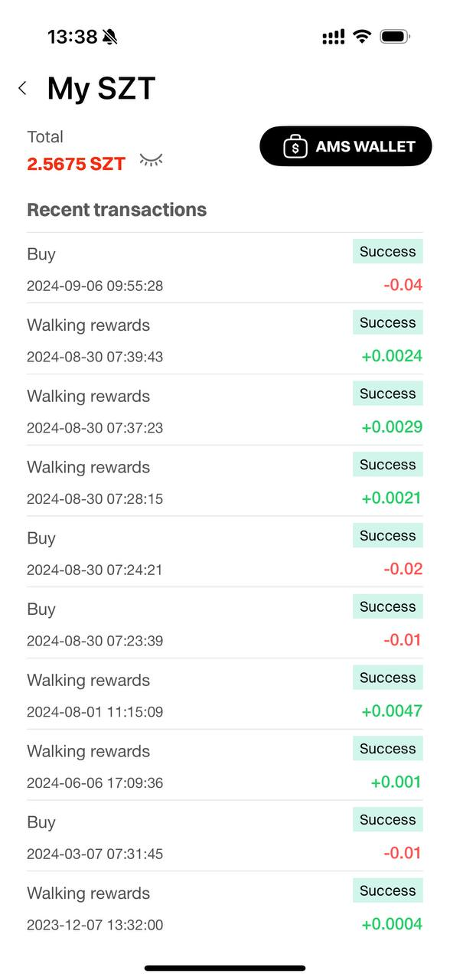Tap the muted bell icon in status bar
450x980 pixels.
(110, 37)
